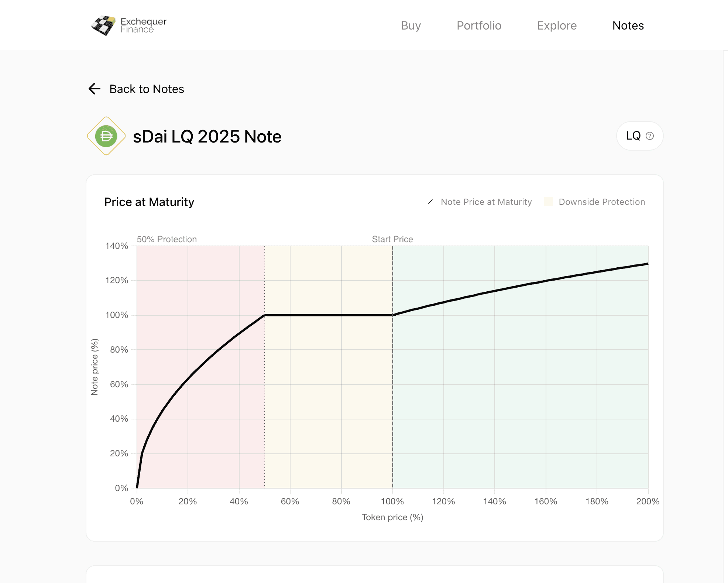Select the Notes tab
The image size is (728, 583).
coord(628,25)
